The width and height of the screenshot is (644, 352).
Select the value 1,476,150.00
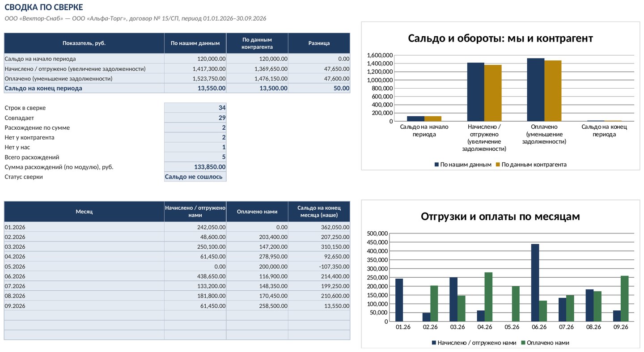click(x=257, y=78)
